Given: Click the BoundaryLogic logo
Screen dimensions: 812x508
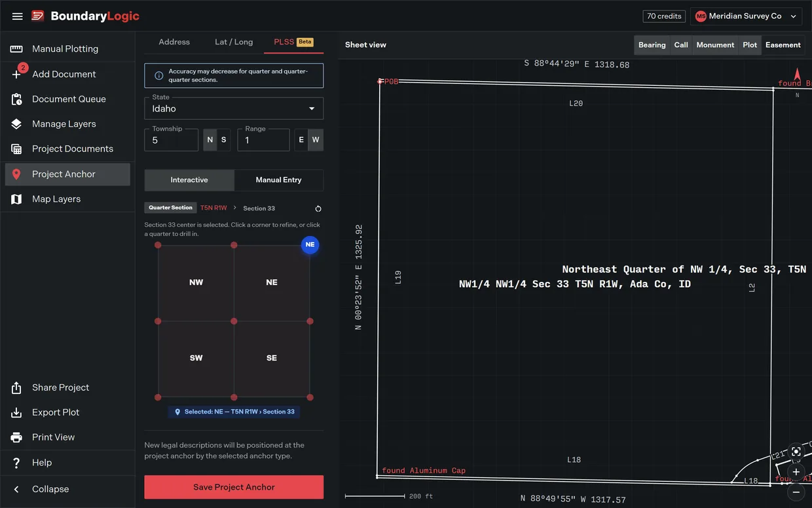Looking at the screenshot, I should [x=85, y=16].
